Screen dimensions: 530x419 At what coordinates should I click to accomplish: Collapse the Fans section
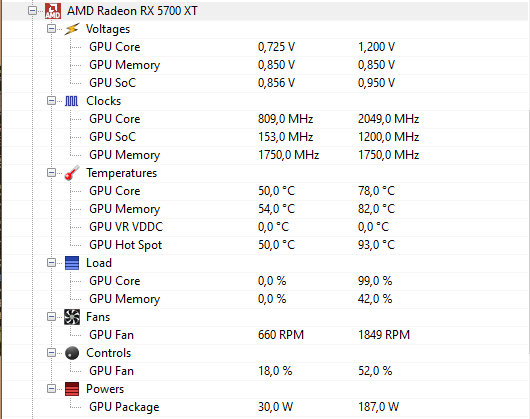51,317
